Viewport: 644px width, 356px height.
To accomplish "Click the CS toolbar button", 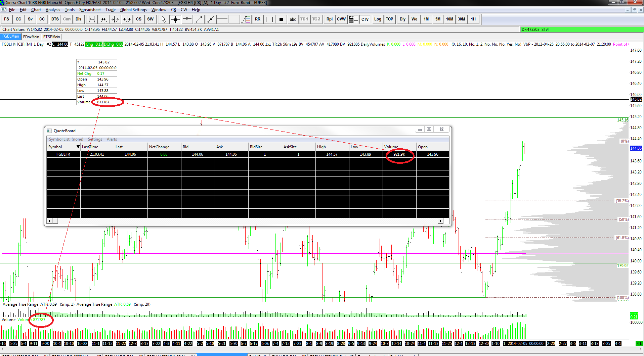I will point(139,19).
